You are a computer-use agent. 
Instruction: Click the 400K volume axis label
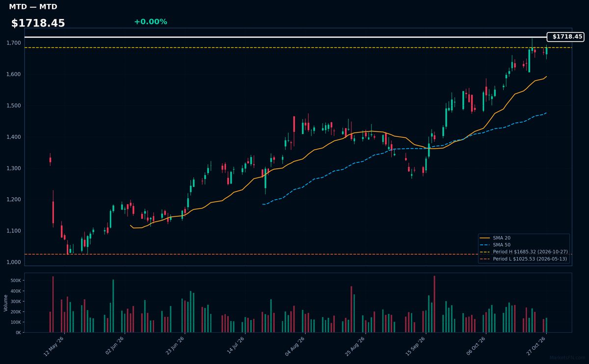(x=16, y=291)
